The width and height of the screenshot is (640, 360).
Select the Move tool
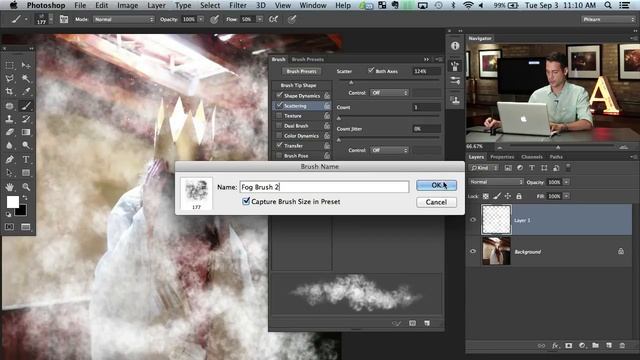[x=26, y=65]
